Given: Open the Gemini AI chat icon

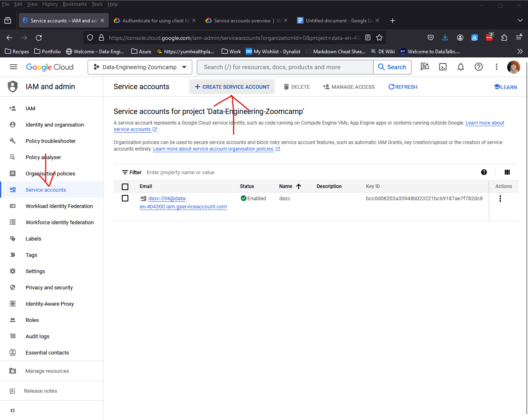Looking at the screenshot, I should point(425,67).
